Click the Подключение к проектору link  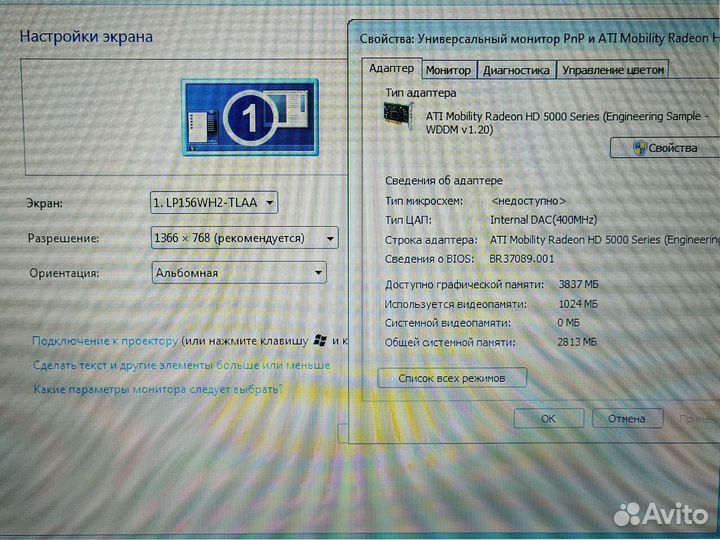click(105, 341)
